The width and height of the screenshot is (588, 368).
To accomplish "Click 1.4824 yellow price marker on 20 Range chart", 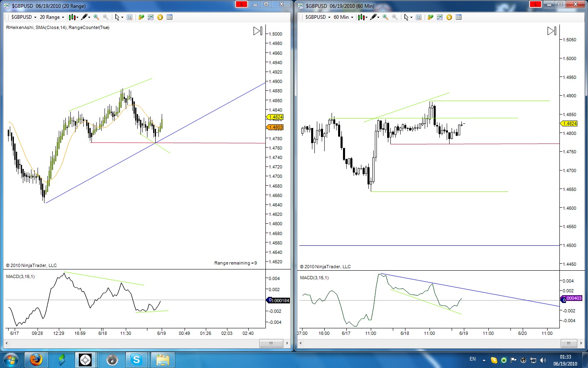I will [276, 117].
